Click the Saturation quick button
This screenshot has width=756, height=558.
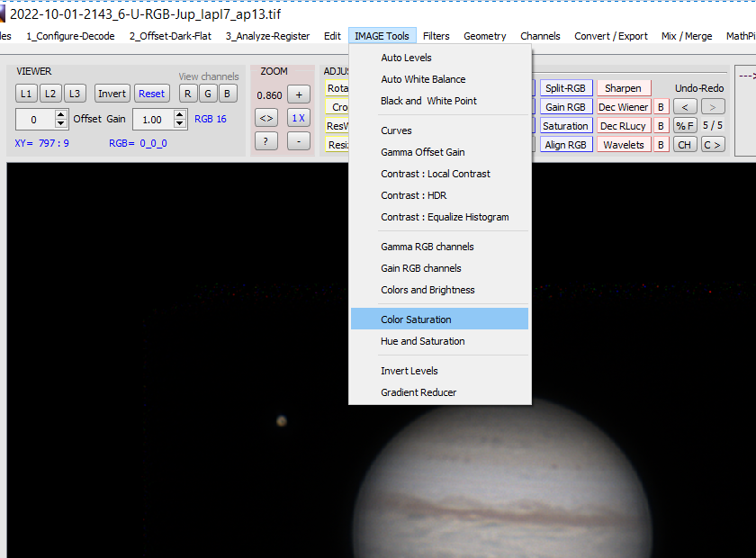pyautogui.click(x=565, y=126)
